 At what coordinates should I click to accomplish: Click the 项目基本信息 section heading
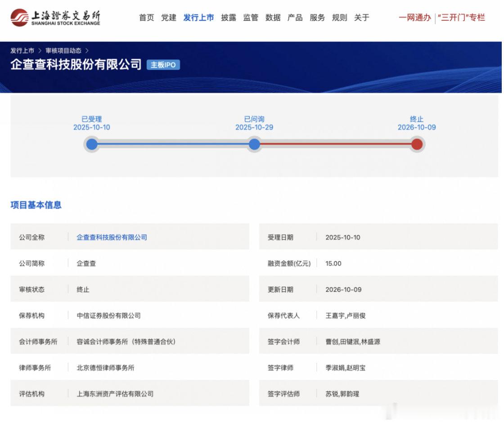[x=36, y=205]
